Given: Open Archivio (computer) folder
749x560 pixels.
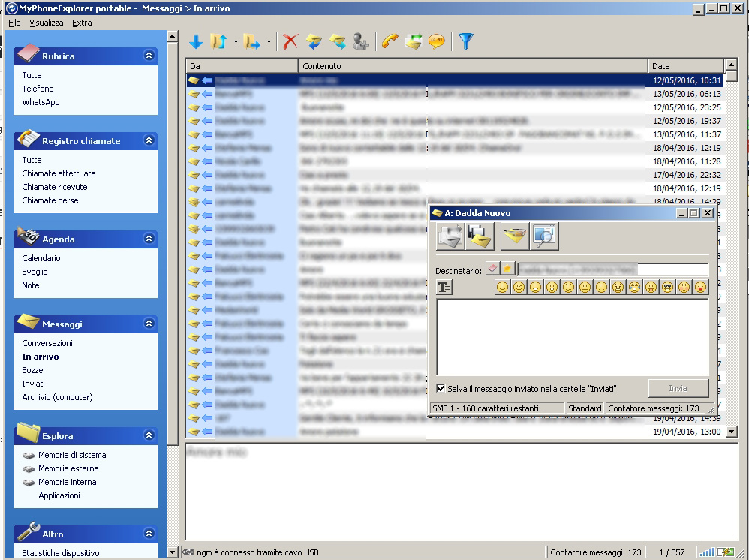Looking at the screenshot, I should (57, 397).
